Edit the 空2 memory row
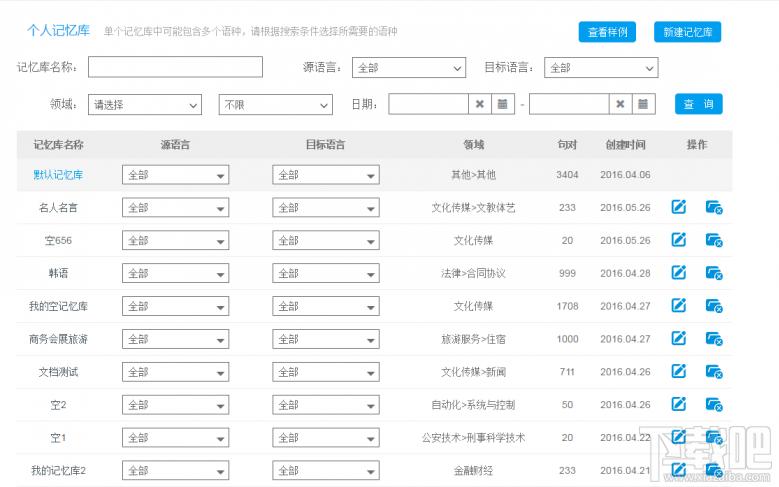 [x=679, y=404]
